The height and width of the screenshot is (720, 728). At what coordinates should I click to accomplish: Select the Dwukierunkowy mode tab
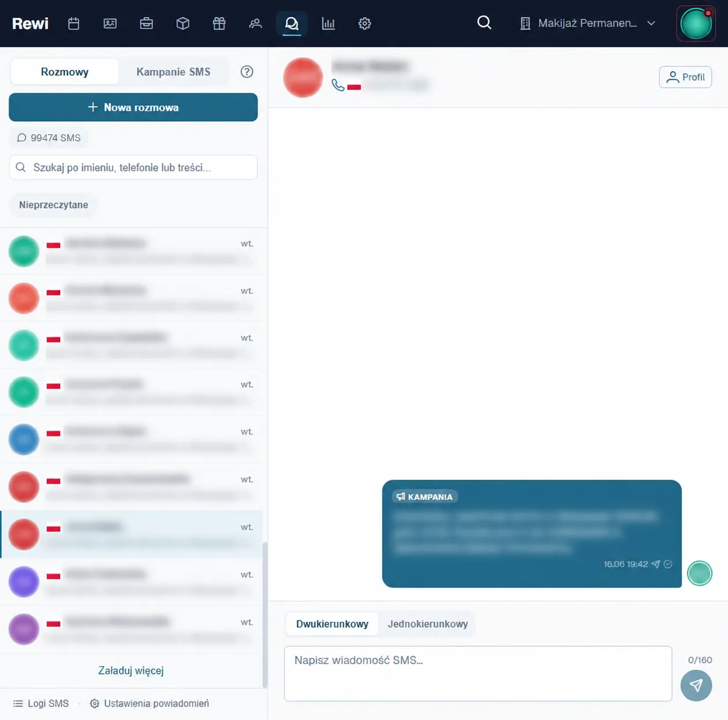(x=332, y=624)
